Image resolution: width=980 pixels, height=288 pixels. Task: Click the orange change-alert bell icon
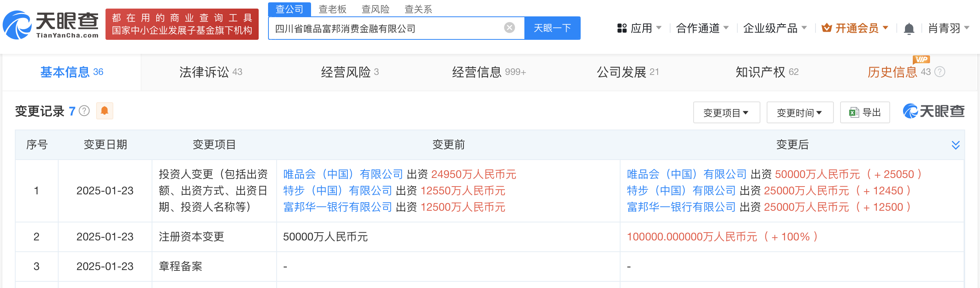[x=104, y=111]
